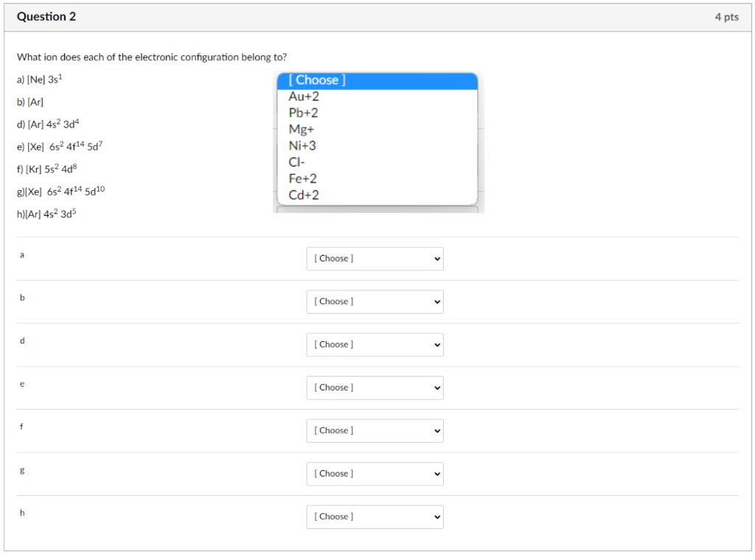This screenshot has width=755, height=560.
Task: Select the highlighted [ Choose ] option in list
Action: (x=377, y=80)
